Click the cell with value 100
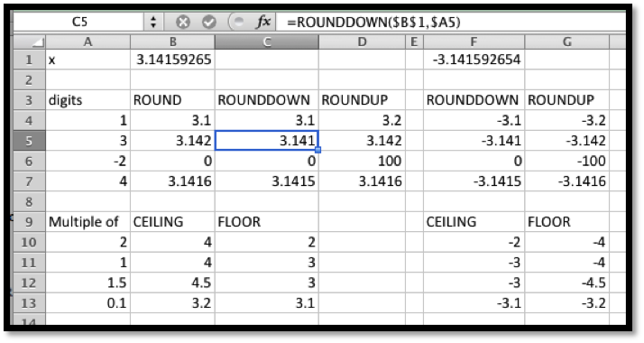 click(362, 161)
